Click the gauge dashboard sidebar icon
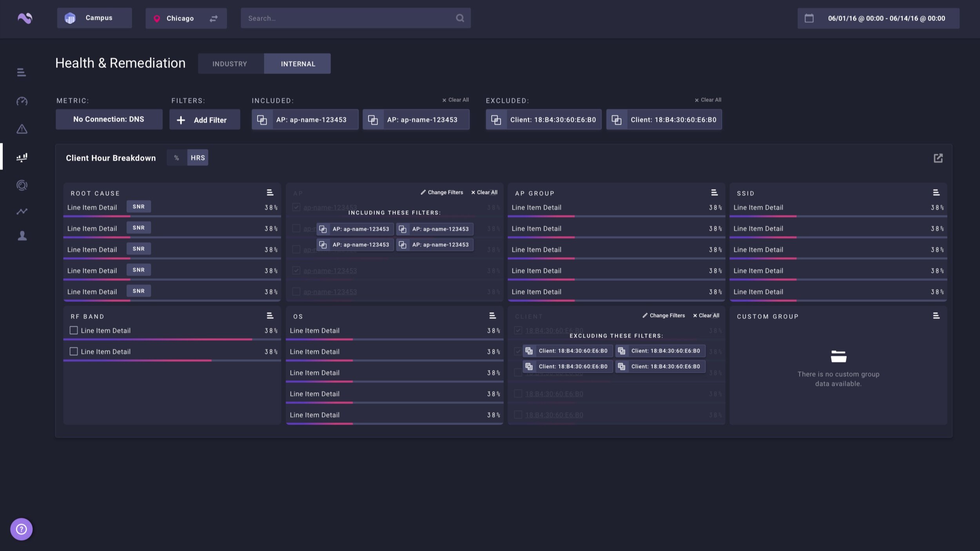 pyautogui.click(x=22, y=101)
